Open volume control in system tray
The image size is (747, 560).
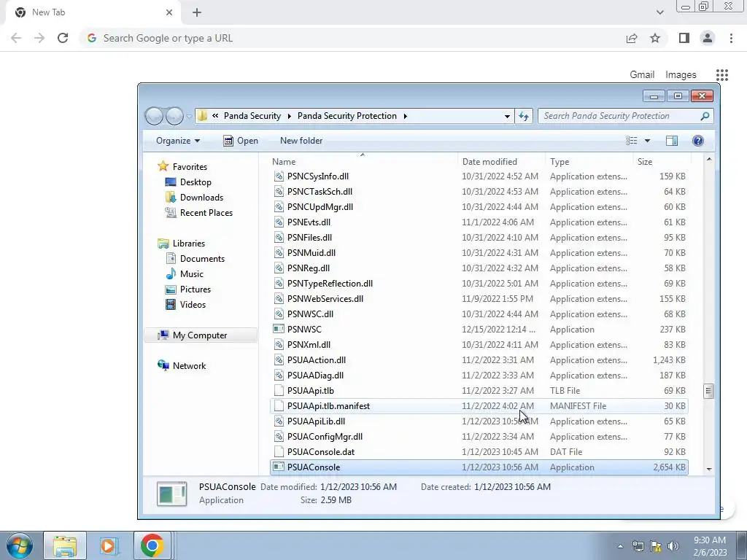(673, 546)
